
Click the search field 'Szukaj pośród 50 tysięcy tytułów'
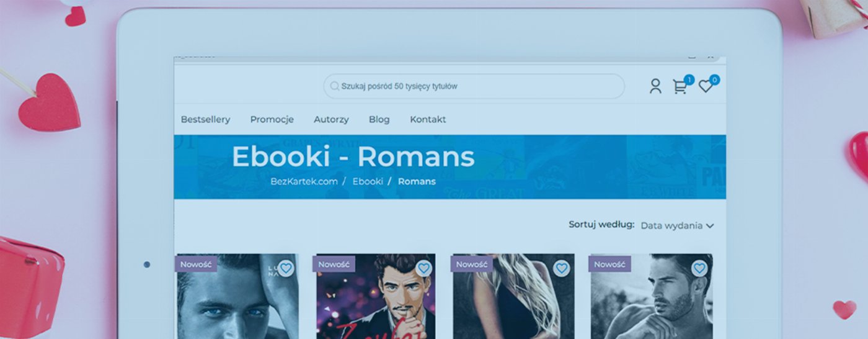[474, 86]
